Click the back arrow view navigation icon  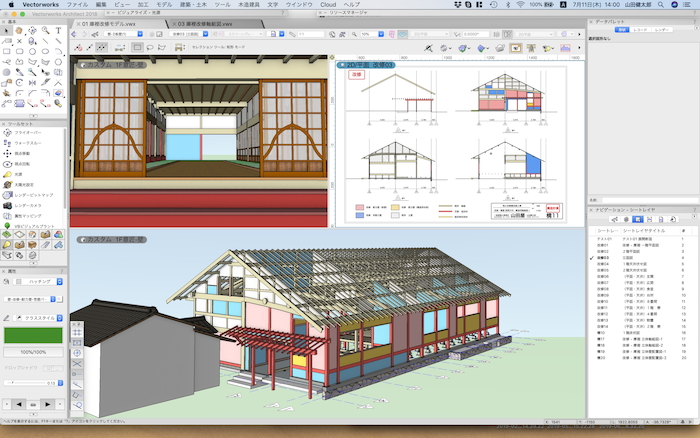[75, 33]
